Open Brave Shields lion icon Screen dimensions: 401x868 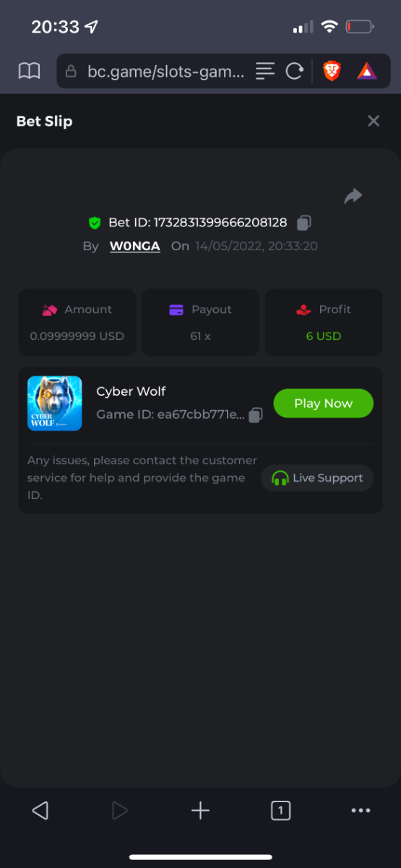pyautogui.click(x=332, y=71)
